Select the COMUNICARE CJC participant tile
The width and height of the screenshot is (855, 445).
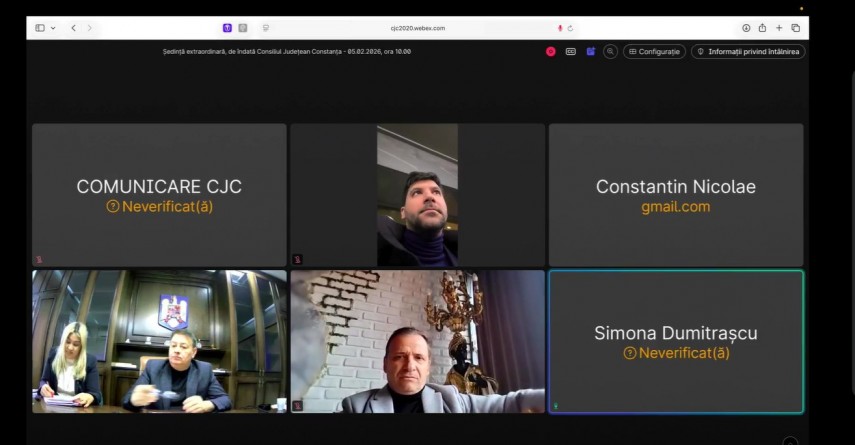point(159,195)
